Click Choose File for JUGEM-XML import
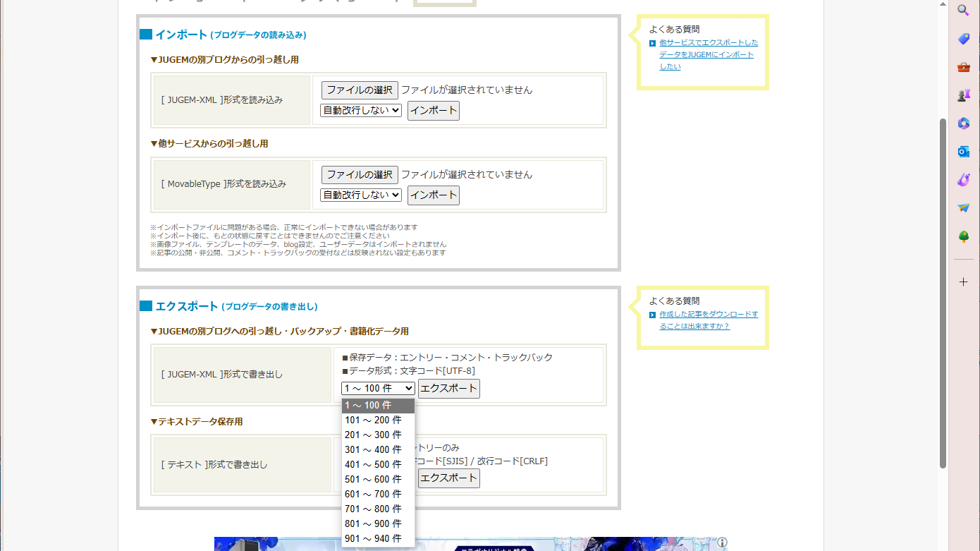The width and height of the screenshot is (980, 551). coord(360,90)
